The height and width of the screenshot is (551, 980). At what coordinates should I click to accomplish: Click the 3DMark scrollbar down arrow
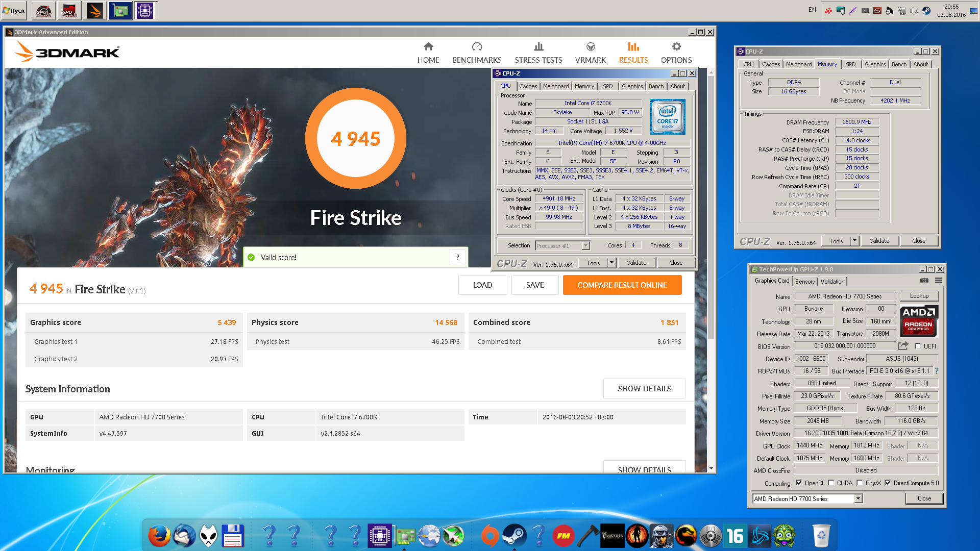[711, 468]
